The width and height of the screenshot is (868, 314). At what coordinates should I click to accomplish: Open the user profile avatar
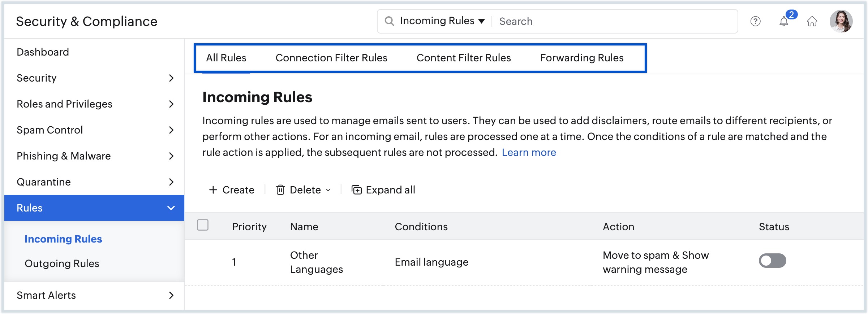(x=841, y=21)
